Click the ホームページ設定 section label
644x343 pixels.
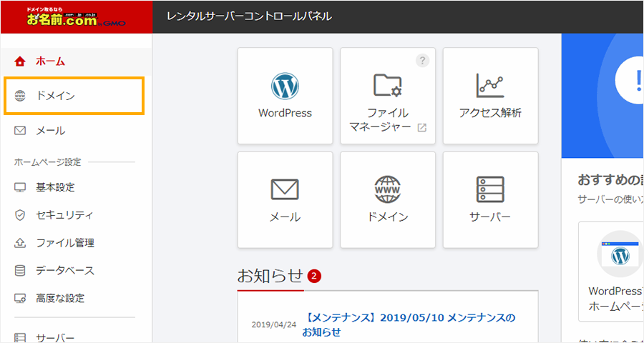(x=48, y=162)
